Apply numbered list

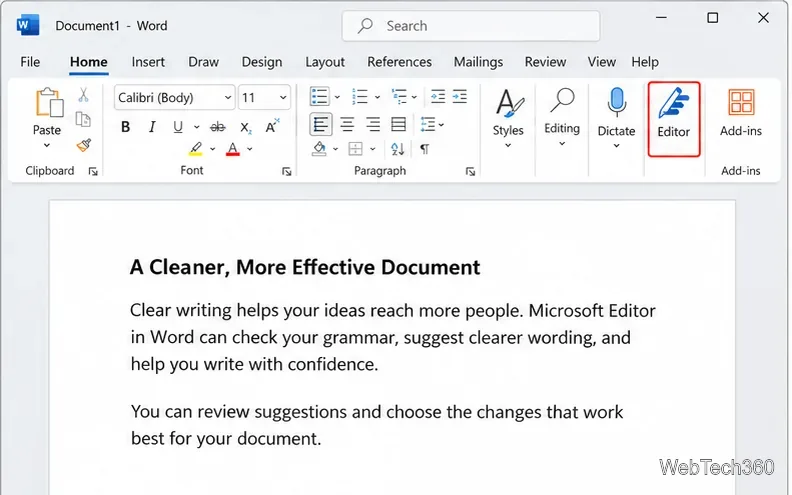[360, 96]
